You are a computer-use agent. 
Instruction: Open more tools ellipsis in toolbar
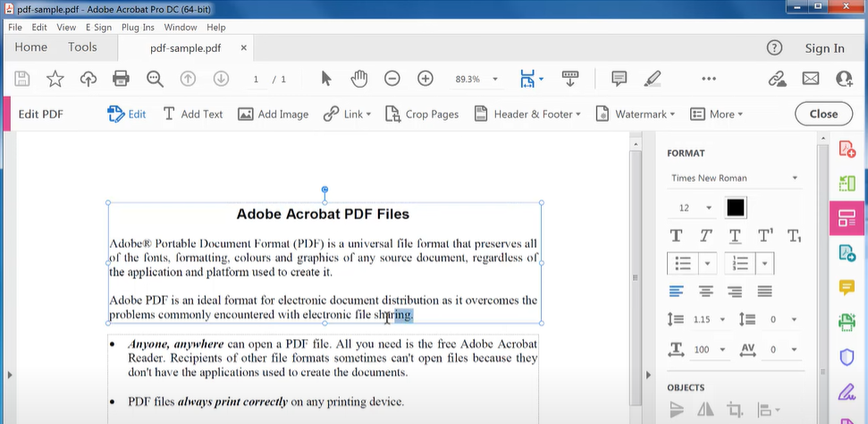709,79
